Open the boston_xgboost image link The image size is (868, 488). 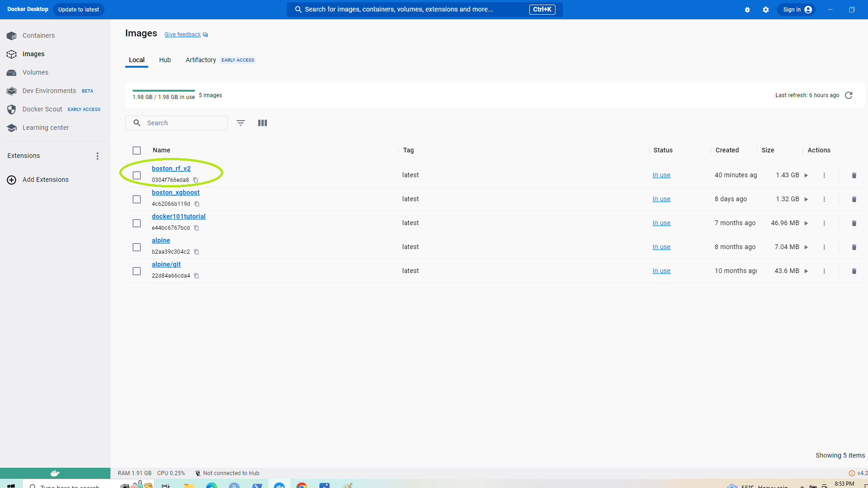(175, 192)
